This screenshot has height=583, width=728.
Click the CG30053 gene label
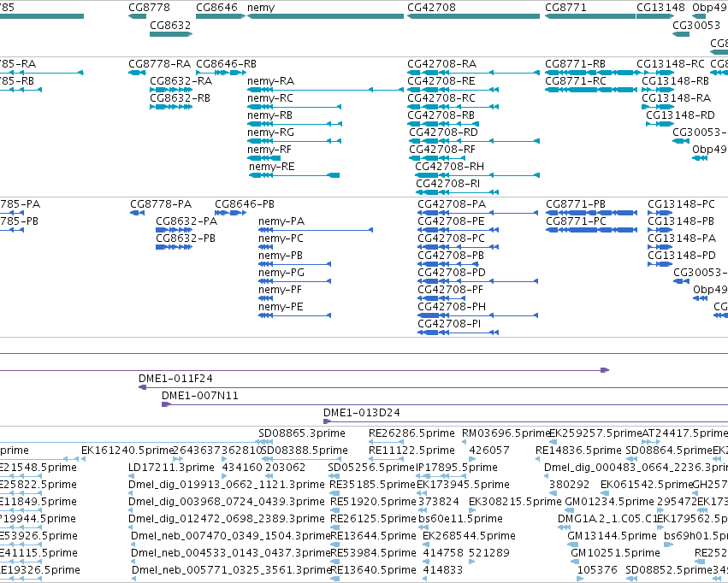(696, 25)
